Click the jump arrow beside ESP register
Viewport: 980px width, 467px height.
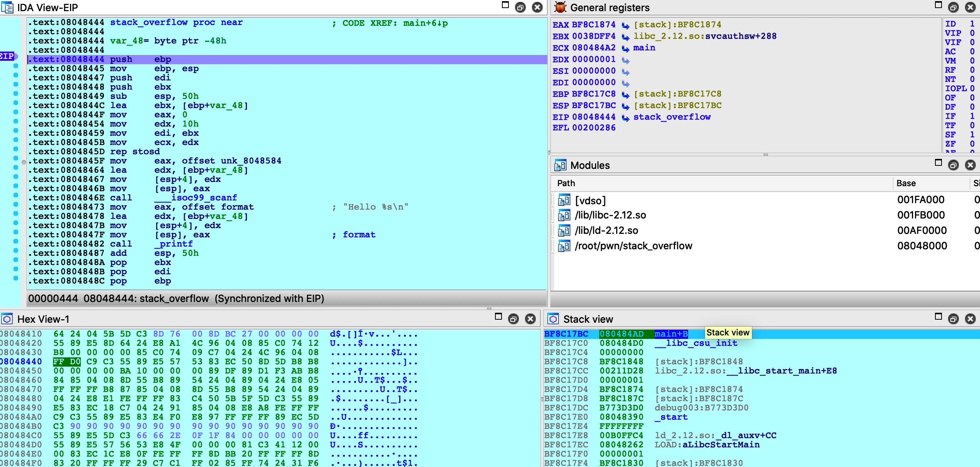626,106
